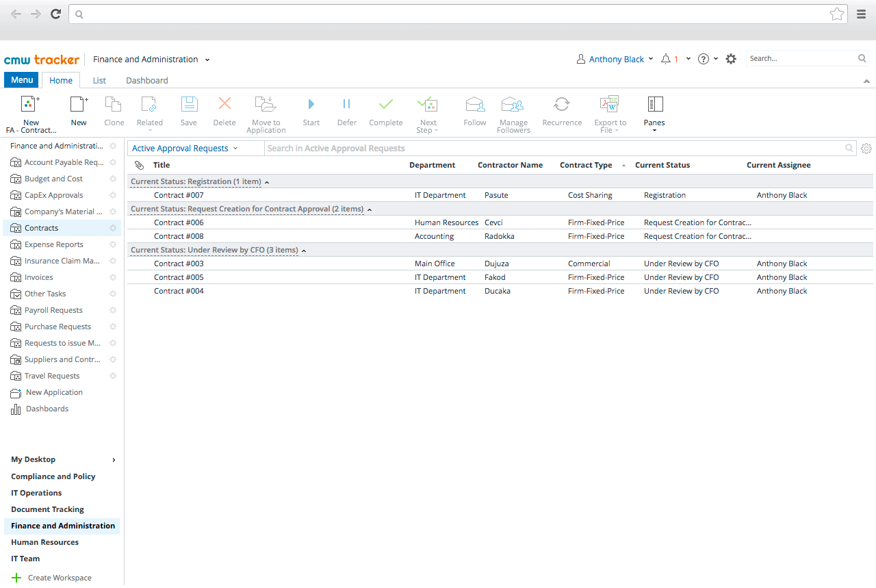Open the Compliance and Policy workspace
The image size is (876, 588).
[x=53, y=476]
